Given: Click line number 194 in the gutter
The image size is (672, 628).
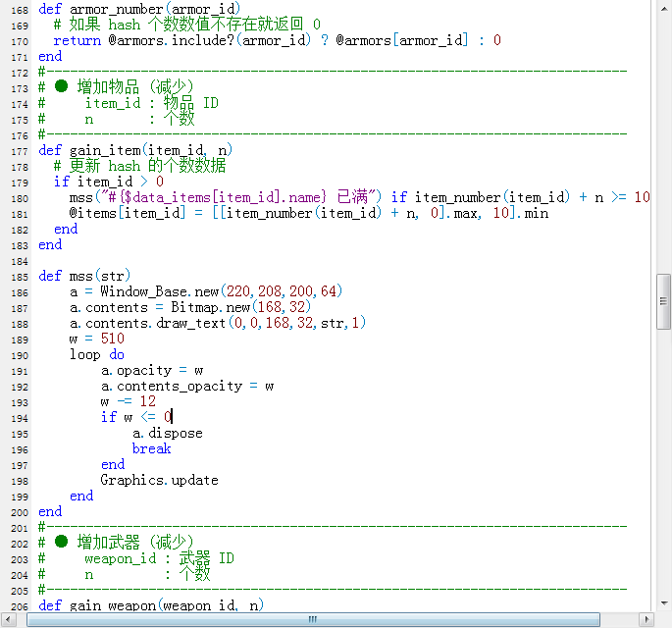Looking at the screenshot, I should coord(20,418).
